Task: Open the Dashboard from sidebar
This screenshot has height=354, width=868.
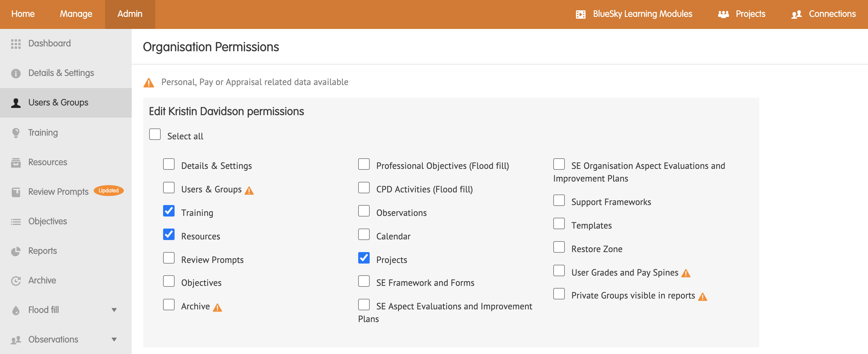Action: [16, 43]
